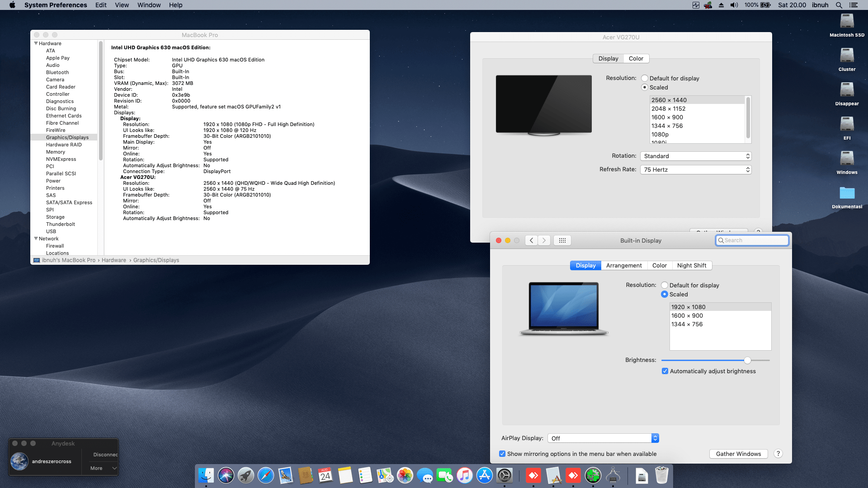Click System Information sidebar scrollbar
Screen dimensions: 868x488
tap(100, 101)
